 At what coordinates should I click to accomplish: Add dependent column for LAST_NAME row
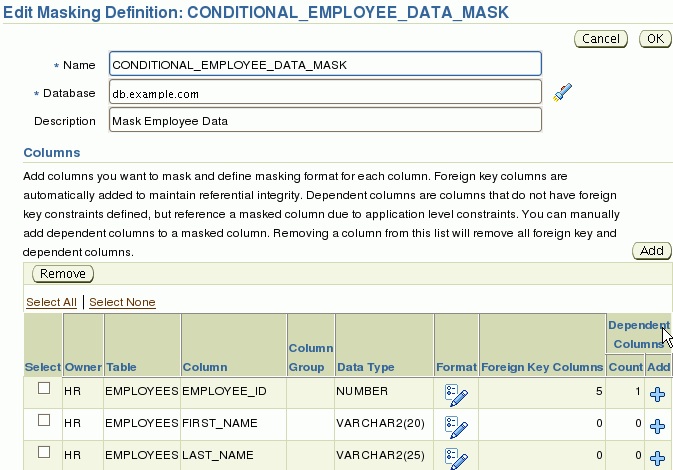[x=658, y=458]
